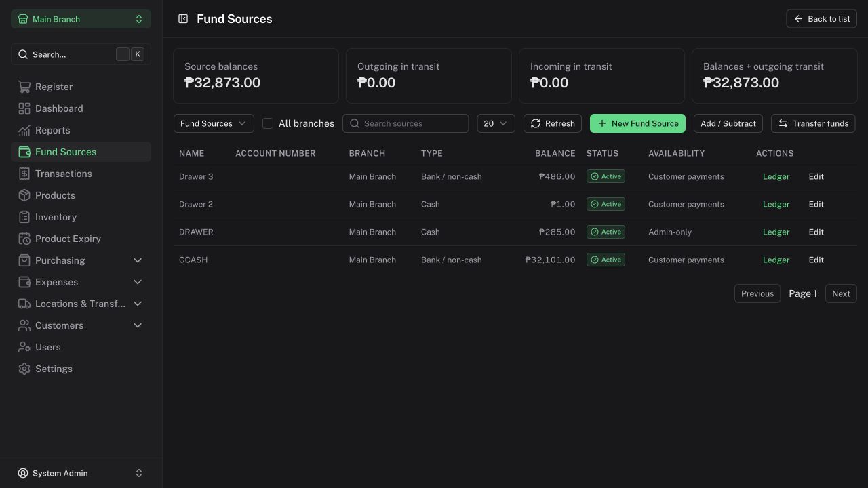868x488 pixels.
Task: Click the Inventory clipboard icon
Action: (24, 217)
